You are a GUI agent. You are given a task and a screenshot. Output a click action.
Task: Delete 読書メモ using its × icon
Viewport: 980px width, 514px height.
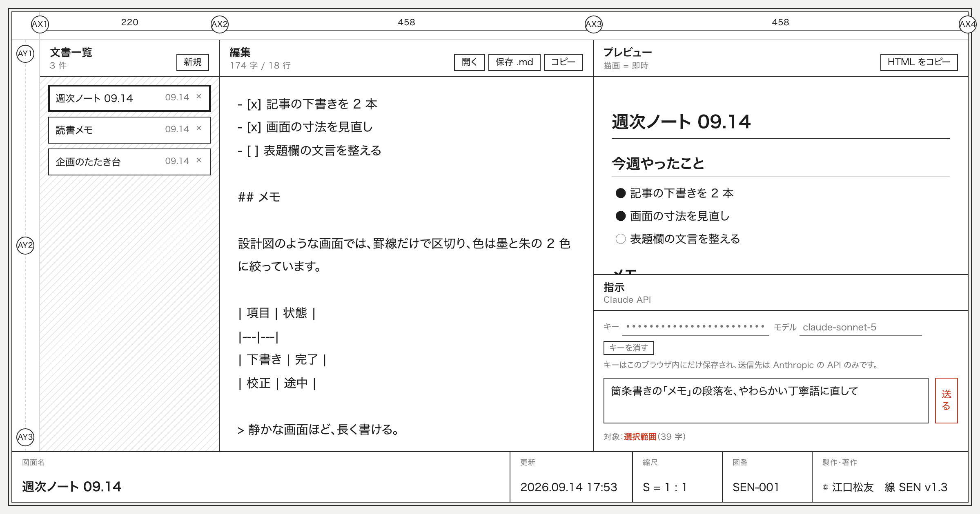pos(199,128)
